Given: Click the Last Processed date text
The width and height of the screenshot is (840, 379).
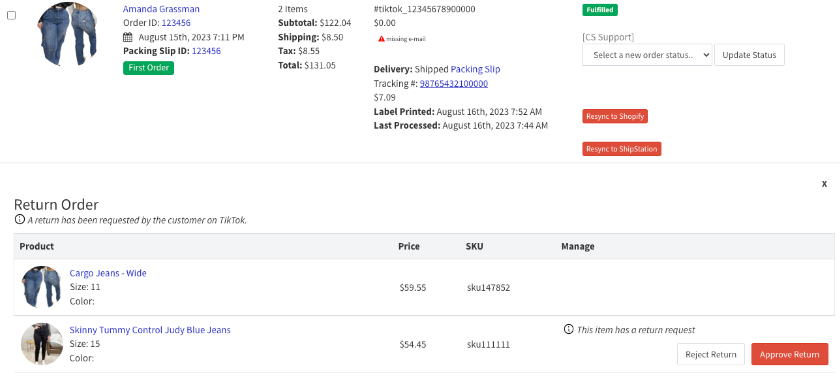Looking at the screenshot, I should pos(461,126).
